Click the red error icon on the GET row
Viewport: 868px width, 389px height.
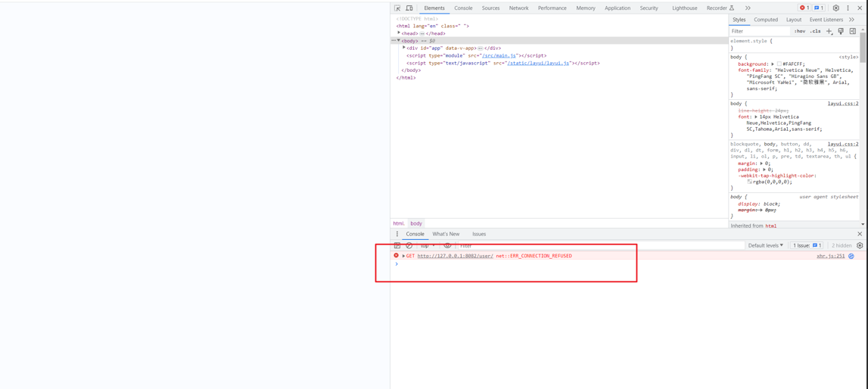tap(396, 256)
